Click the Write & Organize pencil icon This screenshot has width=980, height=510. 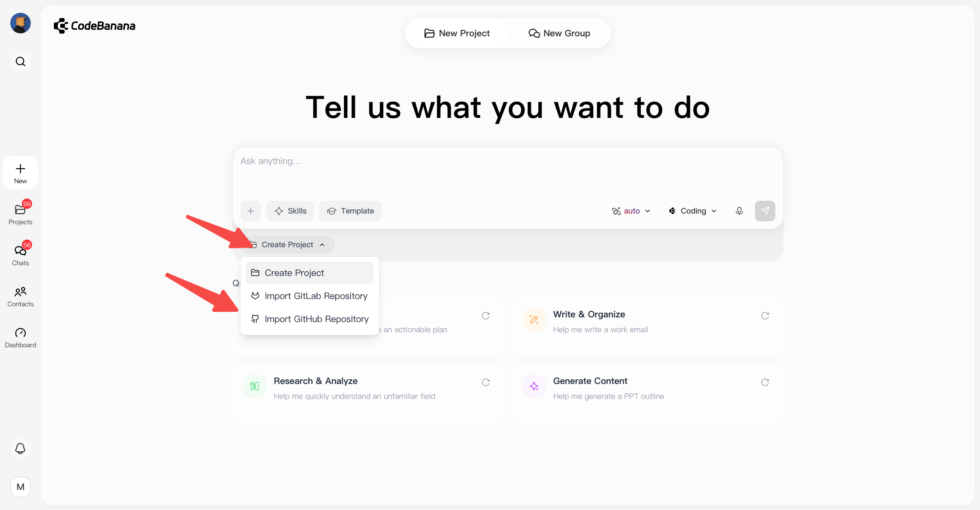[x=534, y=319]
